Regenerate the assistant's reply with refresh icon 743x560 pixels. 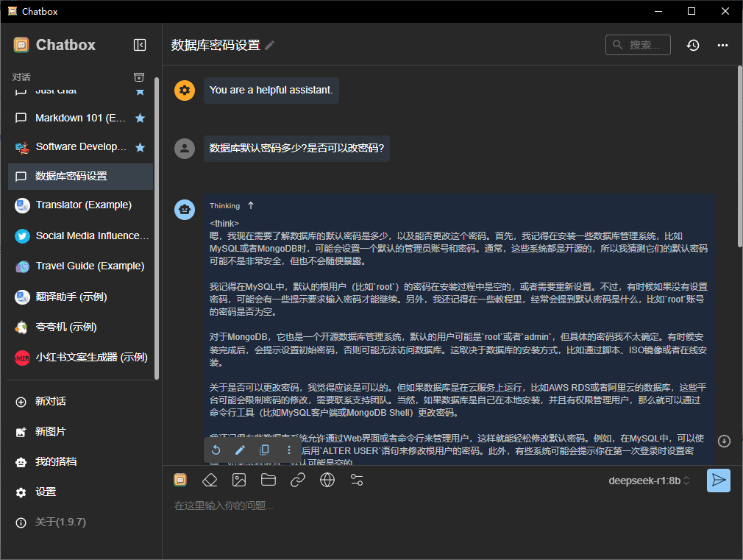tap(216, 450)
